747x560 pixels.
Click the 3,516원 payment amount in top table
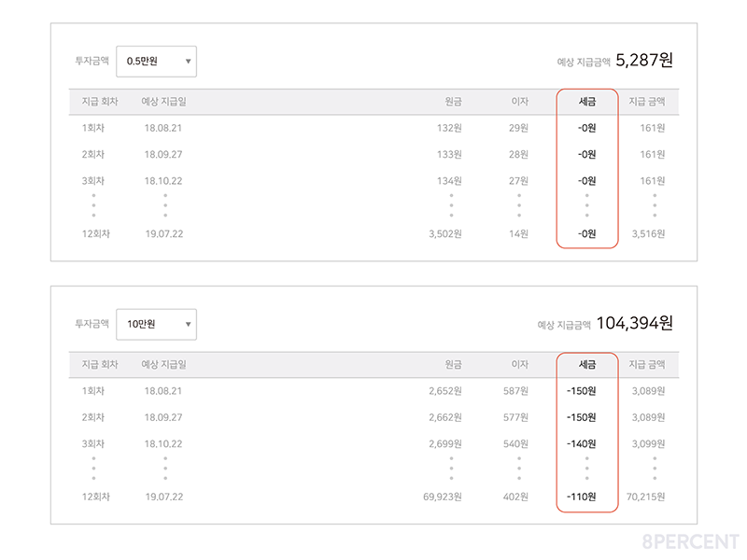coord(647,233)
